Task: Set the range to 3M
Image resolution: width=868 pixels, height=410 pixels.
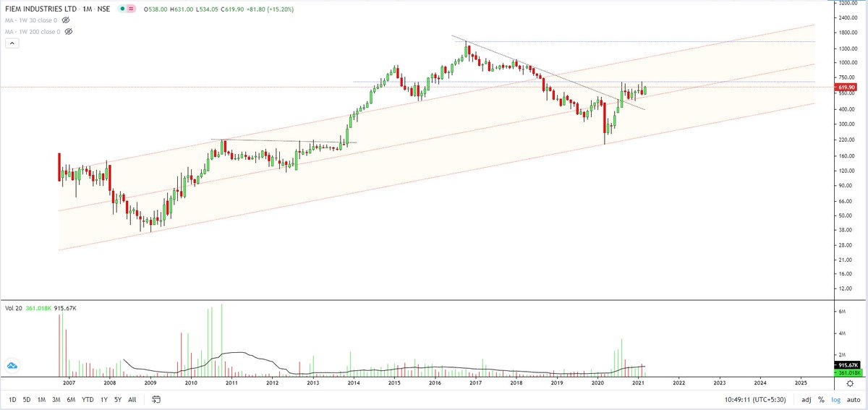Action: (x=56, y=399)
